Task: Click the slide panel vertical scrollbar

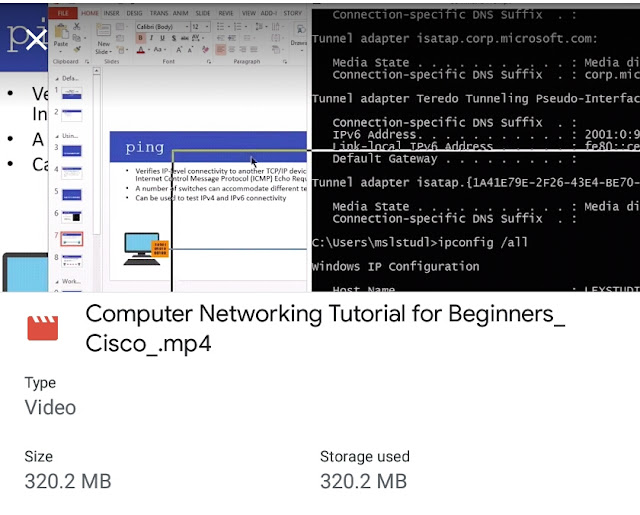Action: pyautogui.click(x=96, y=151)
